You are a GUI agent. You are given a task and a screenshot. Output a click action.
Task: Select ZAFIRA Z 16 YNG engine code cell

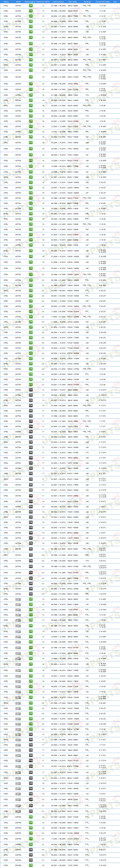pos(103,865)
